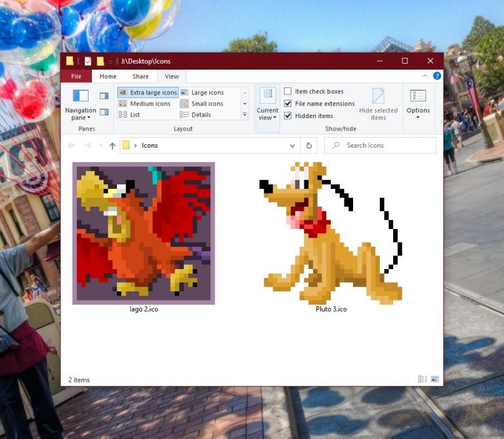Open the address bar history dropdown

point(292,146)
